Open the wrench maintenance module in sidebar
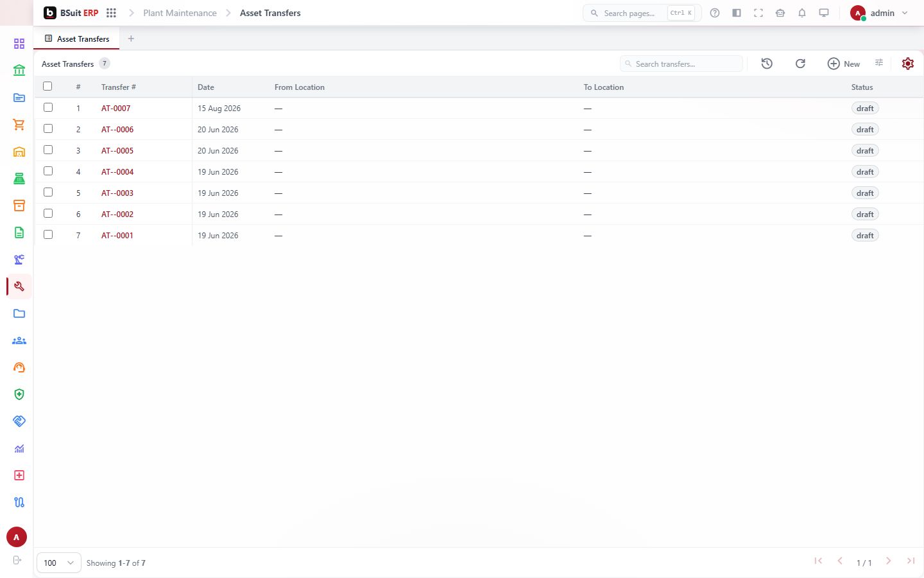This screenshot has height=578, width=924. pyautogui.click(x=19, y=286)
